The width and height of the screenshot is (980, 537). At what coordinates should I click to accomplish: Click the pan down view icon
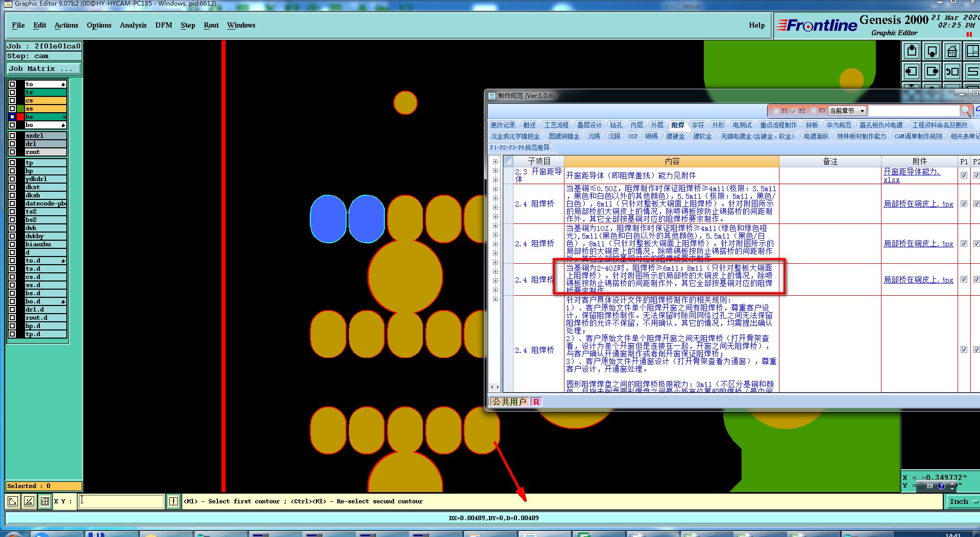coord(932,51)
